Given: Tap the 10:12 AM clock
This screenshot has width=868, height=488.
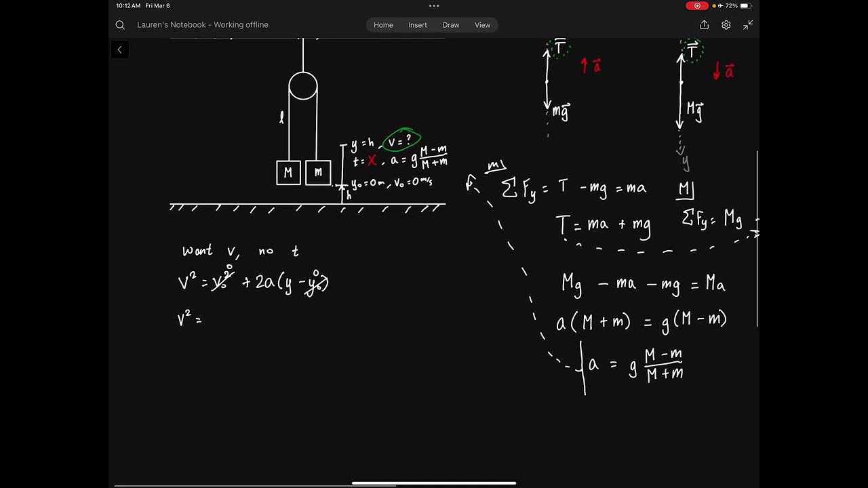Looking at the screenshot, I should [128, 5].
